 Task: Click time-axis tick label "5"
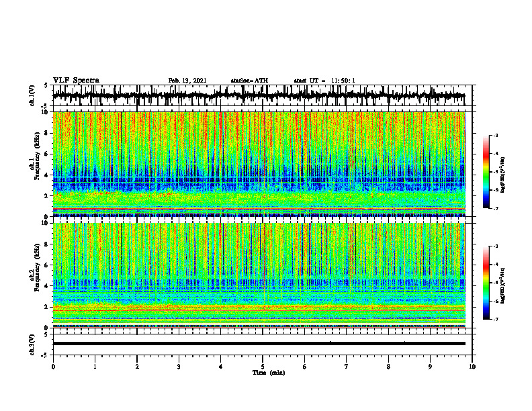tap(263, 367)
